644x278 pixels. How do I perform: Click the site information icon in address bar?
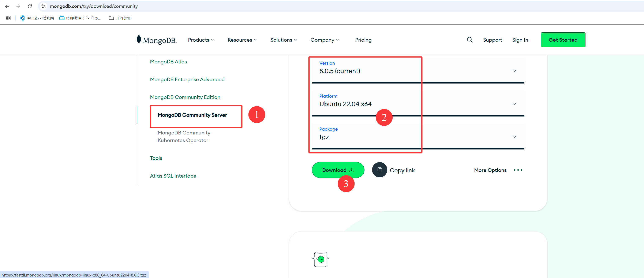44,6
